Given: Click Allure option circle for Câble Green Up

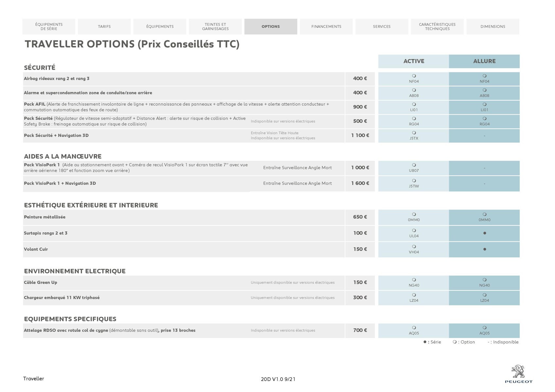Looking at the screenshot, I should pos(484,280).
